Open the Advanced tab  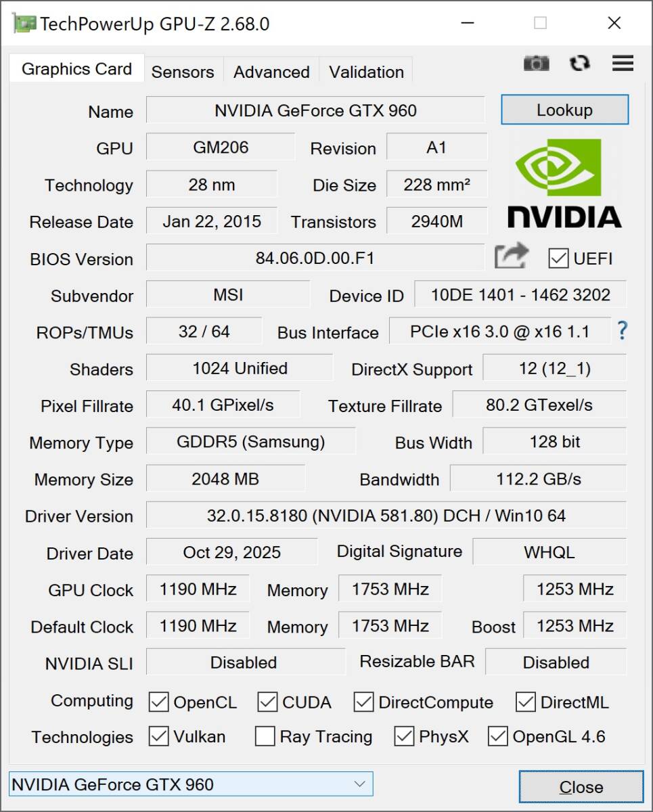(271, 72)
